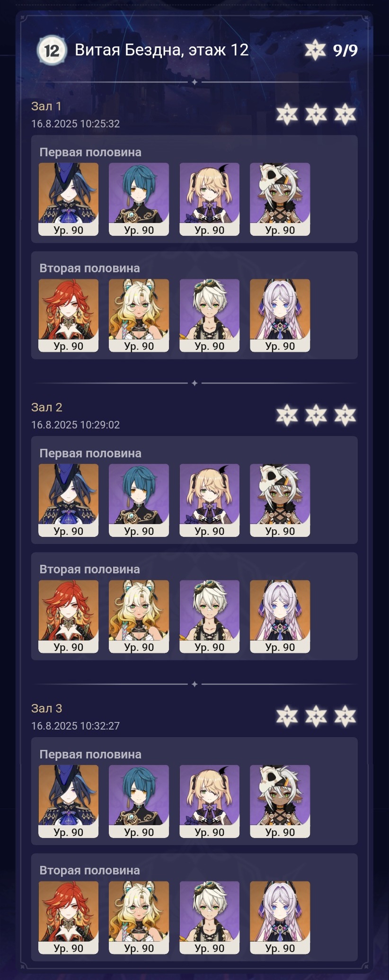Click the floor 12 badge icon
The height and width of the screenshot is (980, 389).
(51, 50)
